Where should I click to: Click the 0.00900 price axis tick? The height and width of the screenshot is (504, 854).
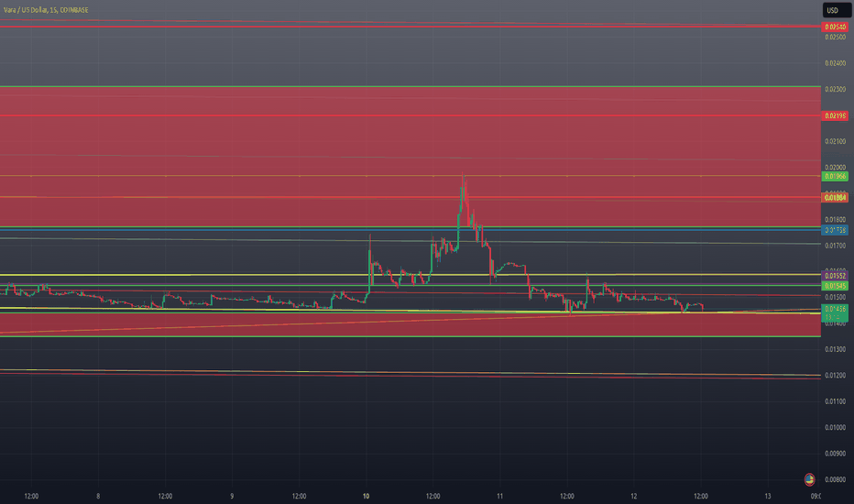pyautogui.click(x=836, y=454)
